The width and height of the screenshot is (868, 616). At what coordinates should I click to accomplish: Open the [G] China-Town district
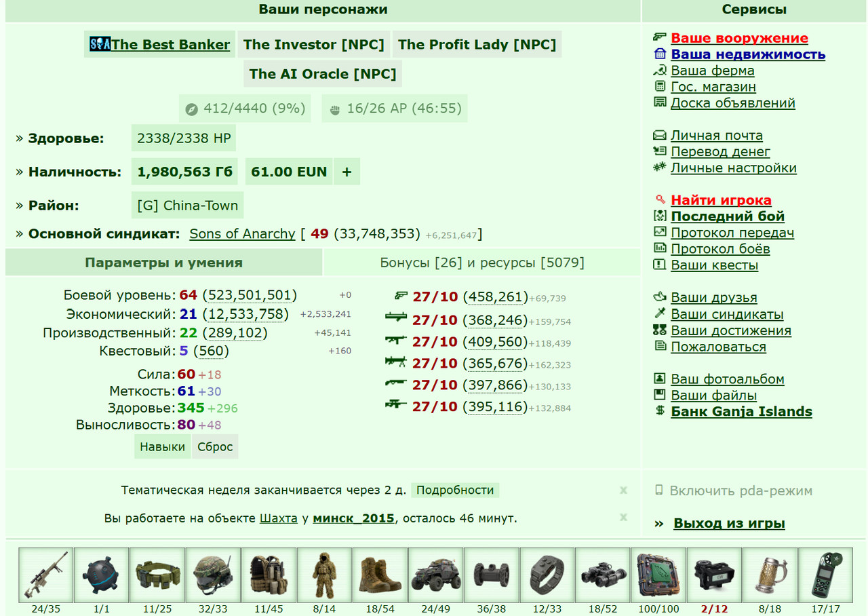coord(187,206)
